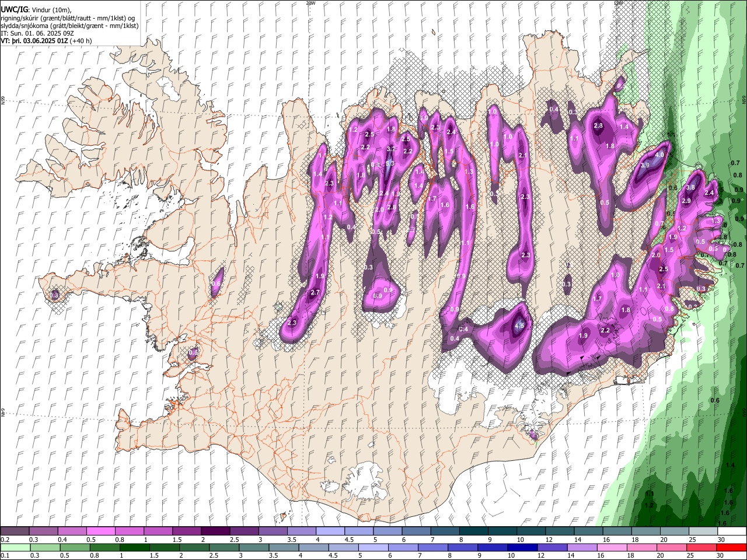Click the red 25 rain legend swatch
Image resolution: width=747 pixels, height=560 pixels.
(701, 548)
